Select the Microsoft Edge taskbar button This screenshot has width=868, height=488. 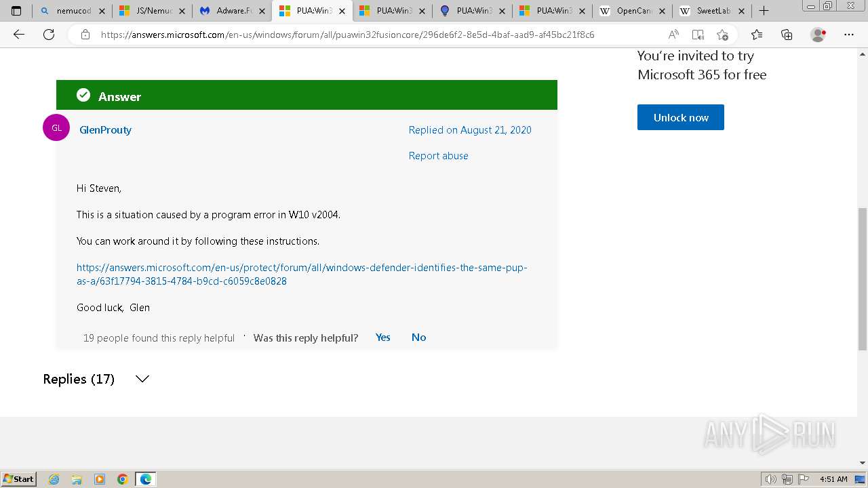(x=146, y=479)
